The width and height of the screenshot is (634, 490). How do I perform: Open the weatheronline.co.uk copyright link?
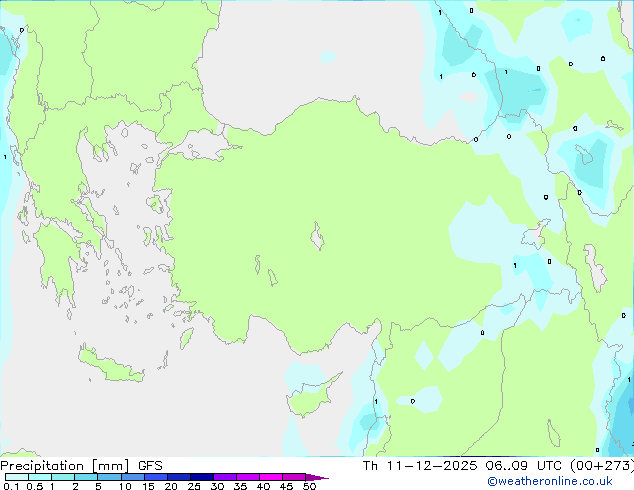pos(550,481)
